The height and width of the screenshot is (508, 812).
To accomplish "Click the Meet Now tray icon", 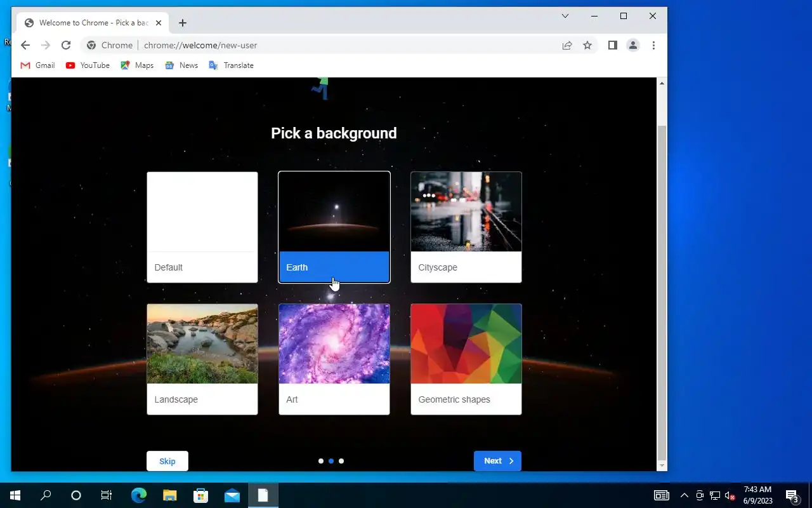I will pos(700,495).
